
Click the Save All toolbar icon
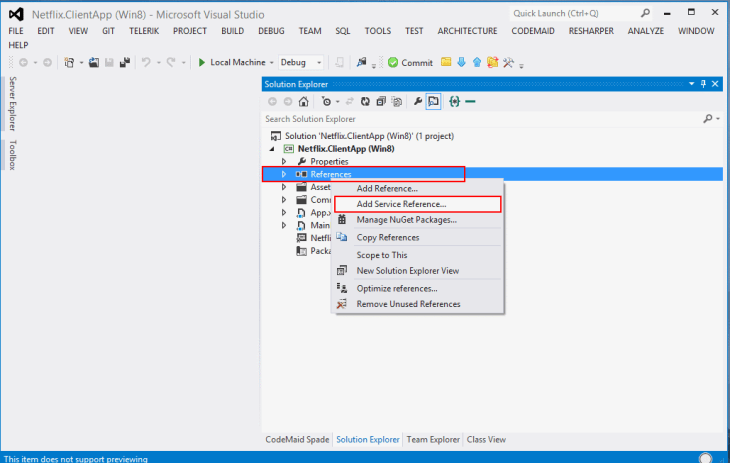point(124,62)
